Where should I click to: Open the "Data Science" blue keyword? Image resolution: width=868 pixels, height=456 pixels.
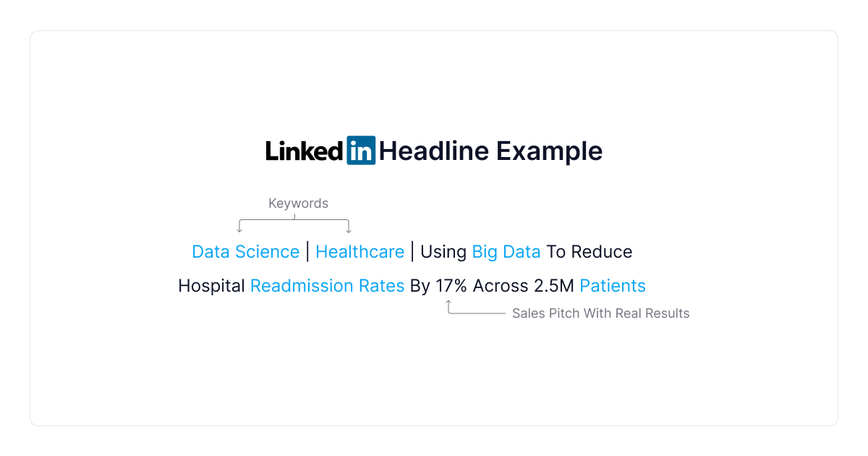pos(245,252)
